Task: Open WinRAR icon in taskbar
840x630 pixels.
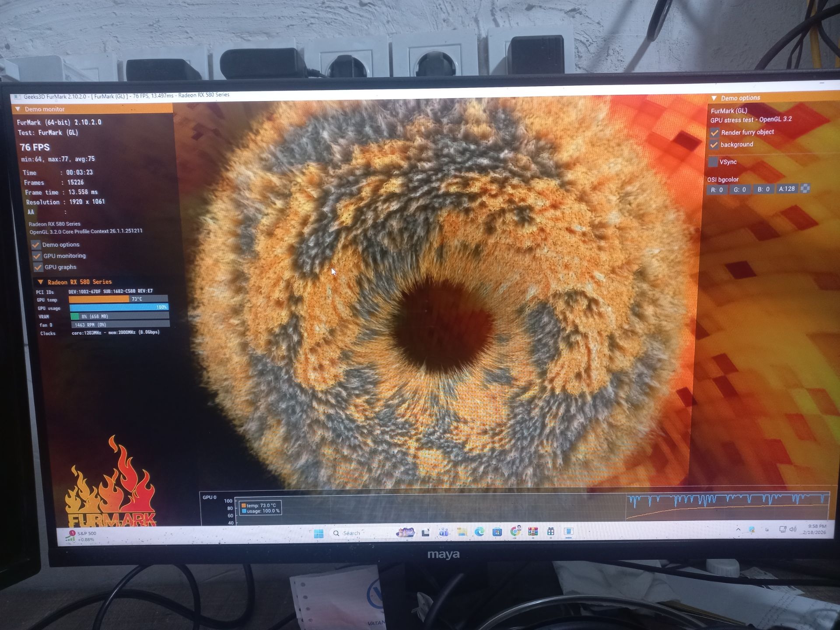Action: (533, 532)
